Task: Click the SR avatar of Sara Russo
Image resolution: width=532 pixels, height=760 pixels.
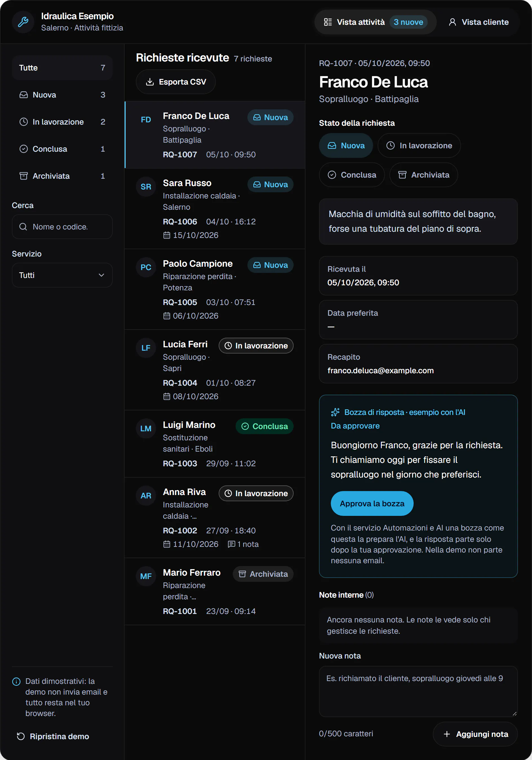Action: [x=146, y=187]
